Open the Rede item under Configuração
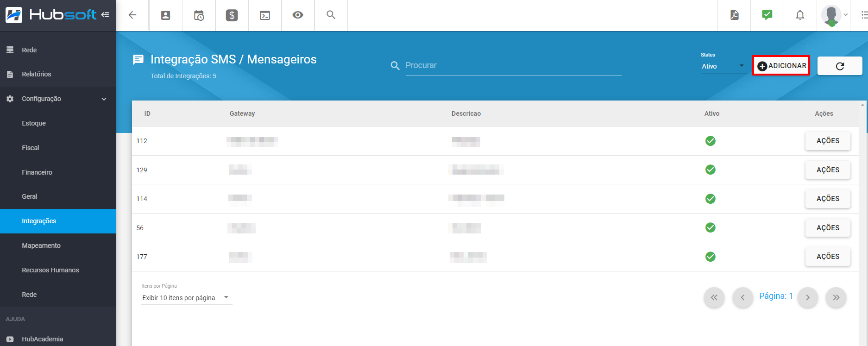 58,295
